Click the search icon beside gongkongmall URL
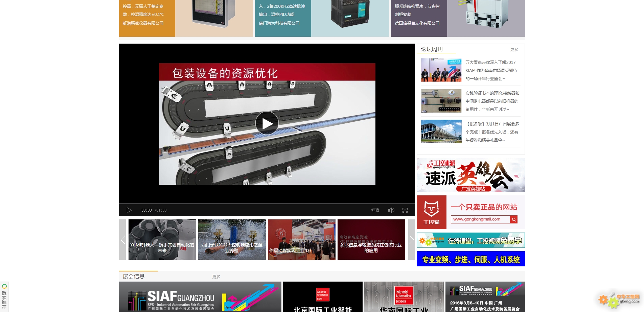The width and height of the screenshot is (644, 312). point(514,219)
